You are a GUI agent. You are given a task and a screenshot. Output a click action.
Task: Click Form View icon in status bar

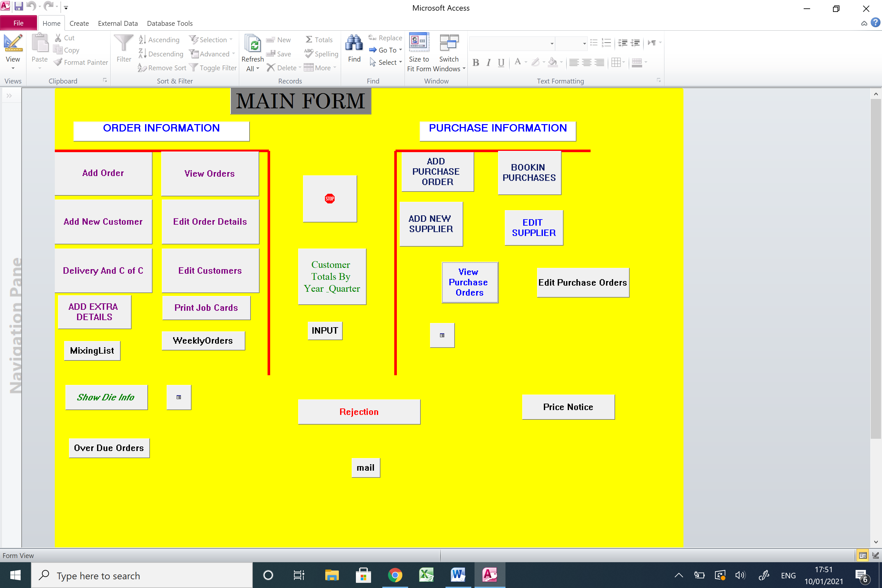(x=863, y=556)
